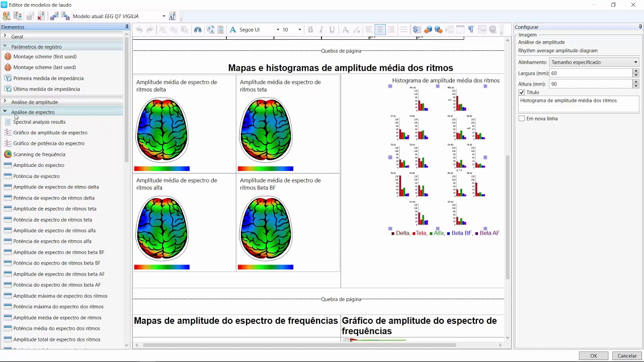Click the OK button
644x362 pixels.
(x=594, y=355)
